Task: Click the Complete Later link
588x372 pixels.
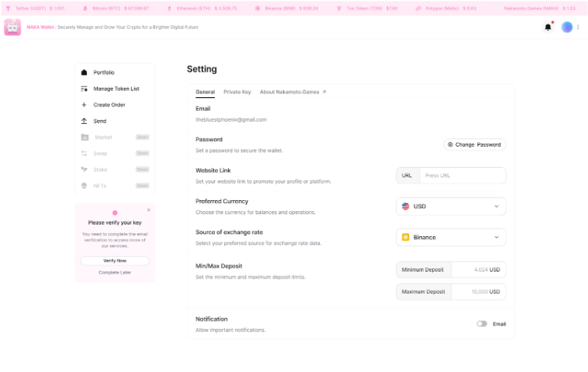Action: pyautogui.click(x=114, y=272)
